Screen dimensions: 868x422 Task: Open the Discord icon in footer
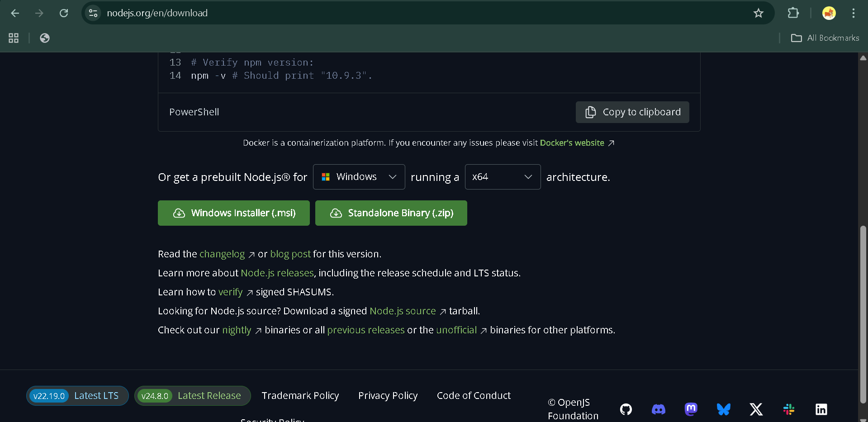point(658,409)
